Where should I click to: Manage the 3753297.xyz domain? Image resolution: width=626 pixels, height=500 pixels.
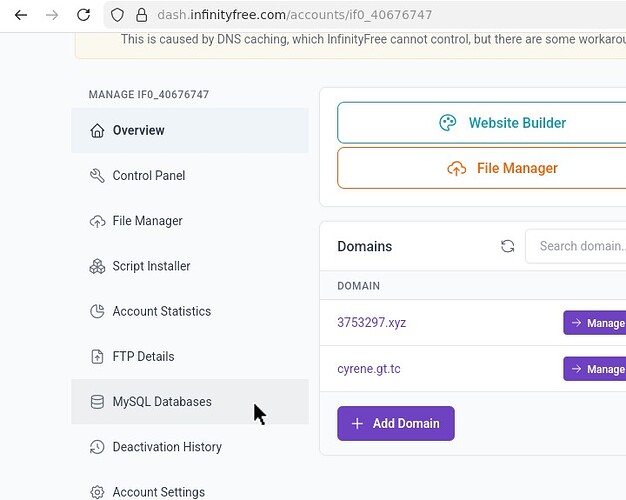pyautogui.click(x=594, y=323)
